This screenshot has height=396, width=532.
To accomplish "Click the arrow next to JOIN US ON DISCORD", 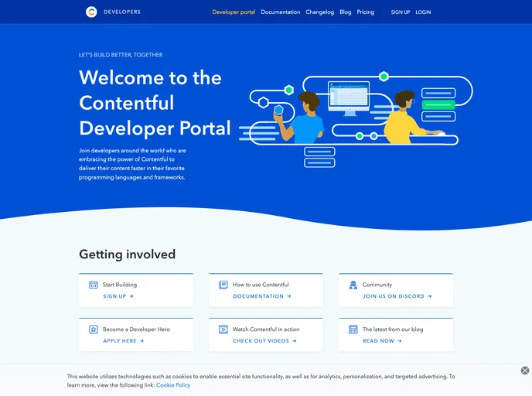I will click(430, 296).
